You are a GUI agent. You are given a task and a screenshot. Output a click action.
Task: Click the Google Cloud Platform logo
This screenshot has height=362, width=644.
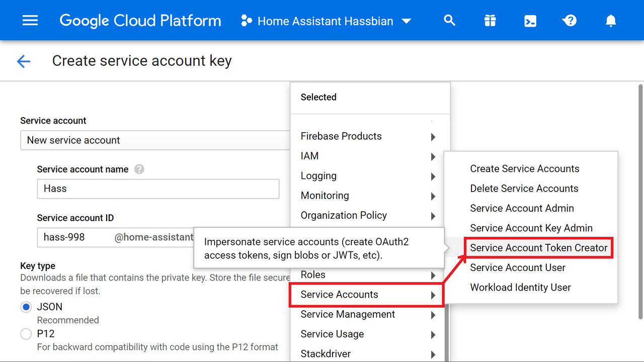[x=140, y=21]
